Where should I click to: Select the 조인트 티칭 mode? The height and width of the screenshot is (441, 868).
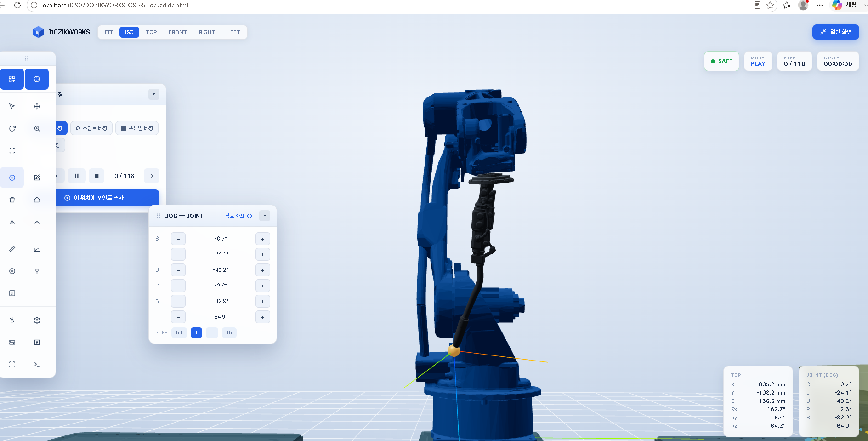tap(91, 128)
